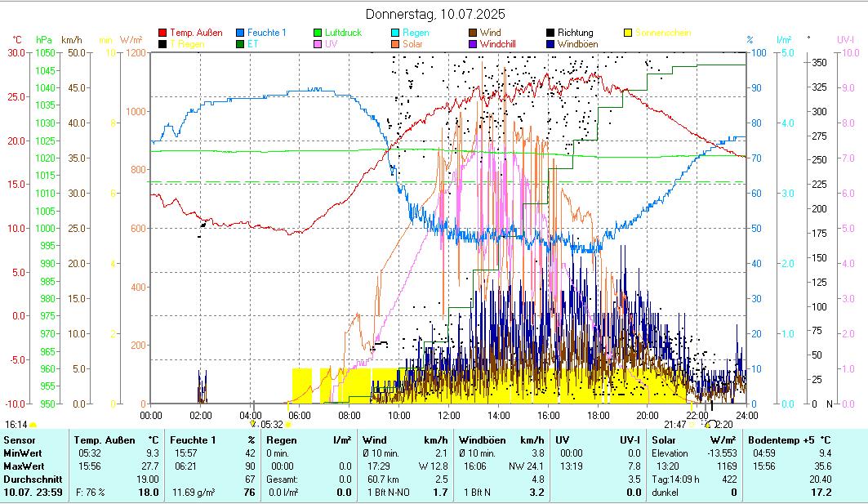Click the sunset time label 21:47
868x504 pixels.
click(675, 425)
